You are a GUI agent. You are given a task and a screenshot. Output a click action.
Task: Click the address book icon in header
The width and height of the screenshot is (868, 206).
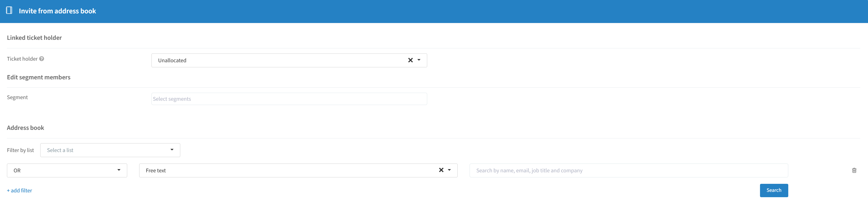click(9, 10)
